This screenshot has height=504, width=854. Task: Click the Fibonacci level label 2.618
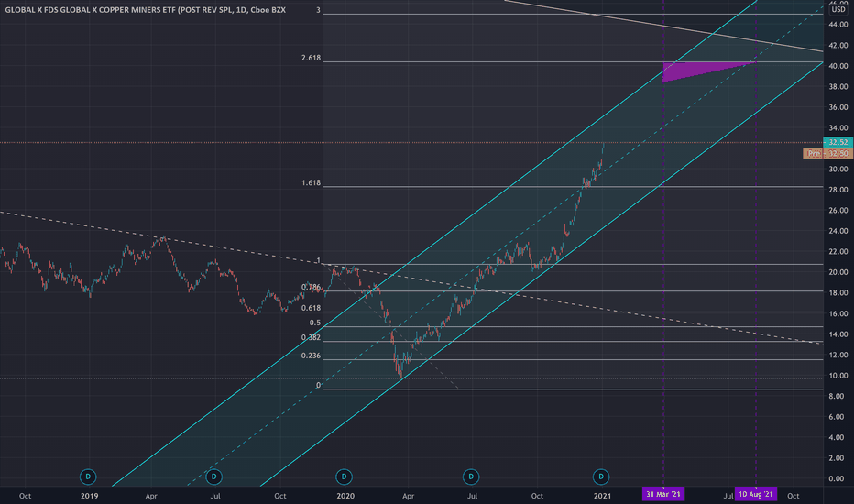coord(311,58)
